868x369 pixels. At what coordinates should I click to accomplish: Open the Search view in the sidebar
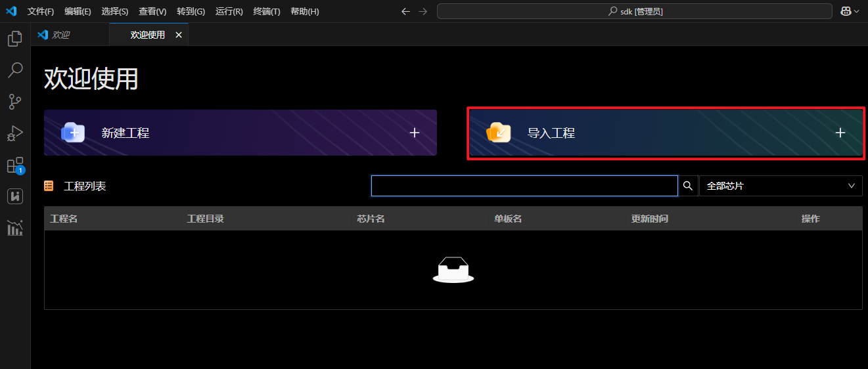pyautogui.click(x=14, y=70)
